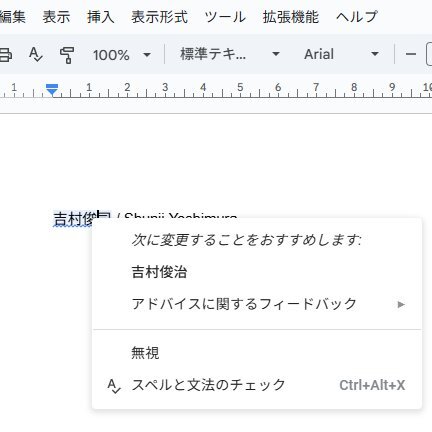Image resolution: width=432 pixels, height=432 pixels.
Task: Open the 100% zoom dropdown
Action: tap(122, 55)
